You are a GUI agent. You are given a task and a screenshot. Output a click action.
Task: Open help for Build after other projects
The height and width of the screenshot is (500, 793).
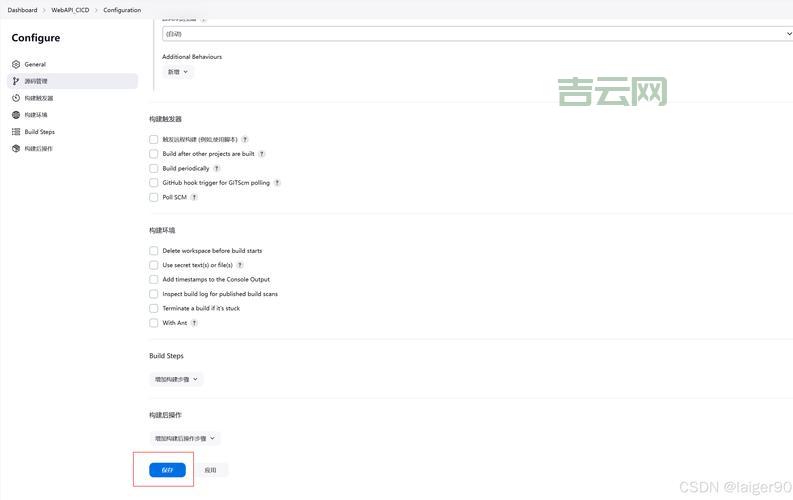261,154
